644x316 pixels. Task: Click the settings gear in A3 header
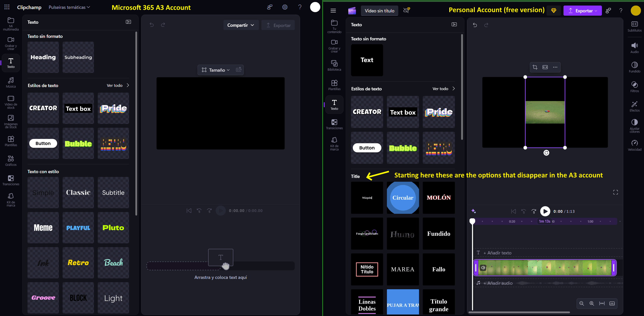pos(285,7)
